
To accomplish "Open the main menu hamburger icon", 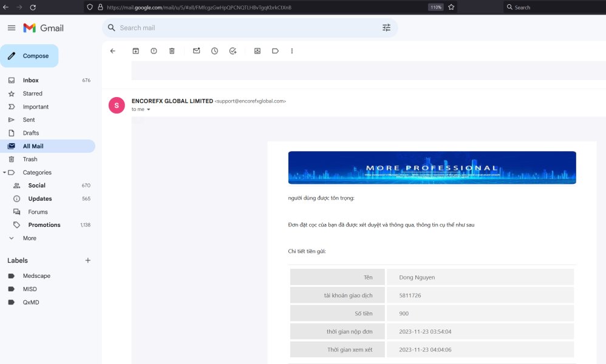I will coord(12,28).
